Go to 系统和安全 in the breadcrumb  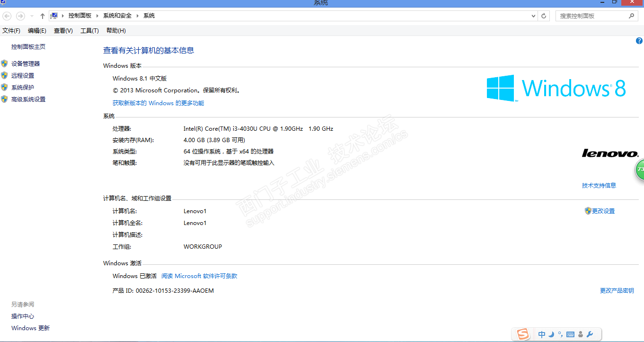pyautogui.click(x=117, y=16)
